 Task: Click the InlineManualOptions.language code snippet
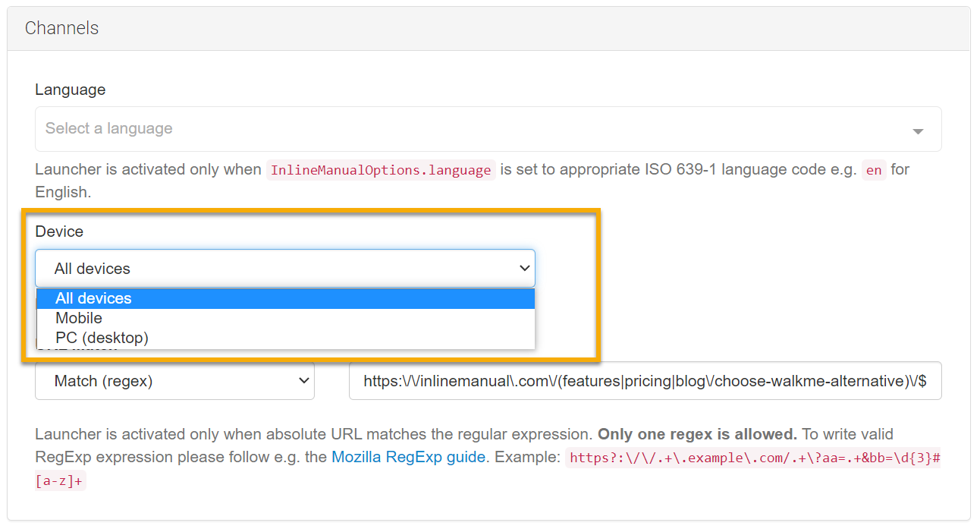click(380, 170)
